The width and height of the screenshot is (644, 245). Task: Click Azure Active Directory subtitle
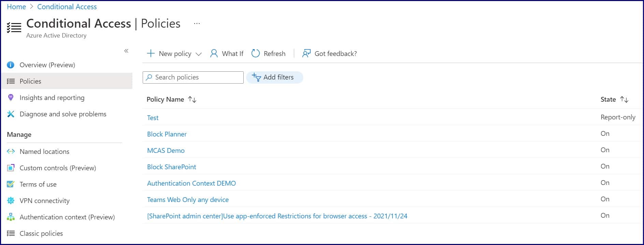pyautogui.click(x=56, y=35)
